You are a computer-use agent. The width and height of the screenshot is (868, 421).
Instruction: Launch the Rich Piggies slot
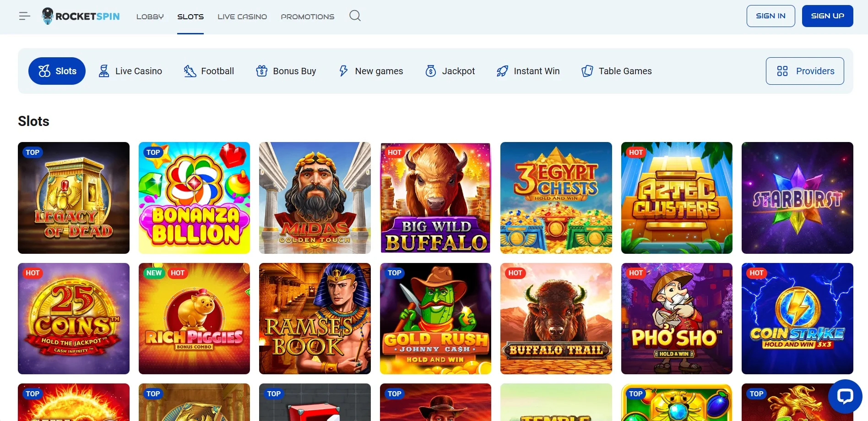[195, 318]
